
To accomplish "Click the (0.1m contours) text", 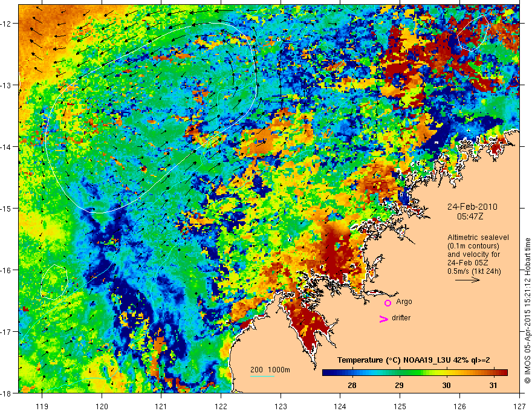I will click(x=473, y=246).
